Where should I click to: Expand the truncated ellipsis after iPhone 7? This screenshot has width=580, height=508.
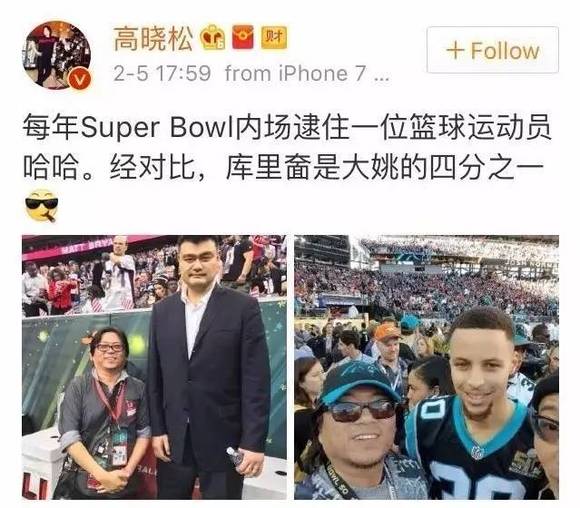pyautogui.click(x=381, y=78)
